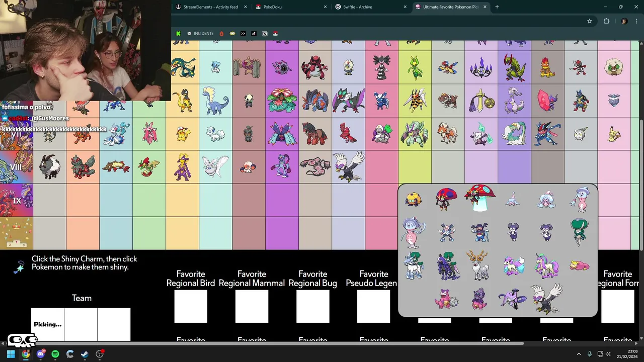Click Toxtricity in the generation VIII row
This screenshot has height=362, width=644.
(182, 167)
